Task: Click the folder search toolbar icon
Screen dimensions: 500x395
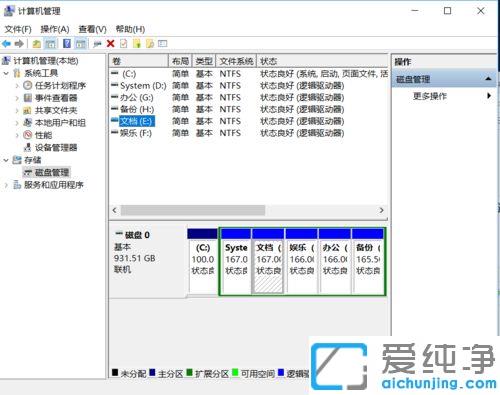Action: click(150, 44)
